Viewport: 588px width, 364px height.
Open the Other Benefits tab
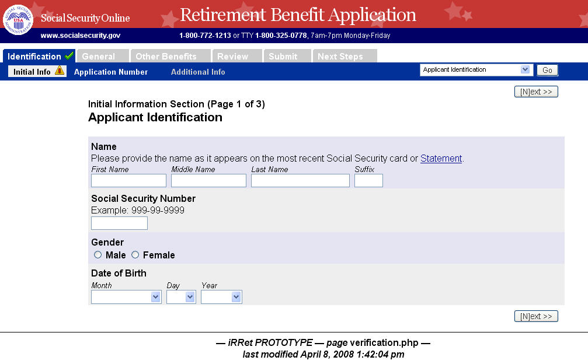point(166,57)
